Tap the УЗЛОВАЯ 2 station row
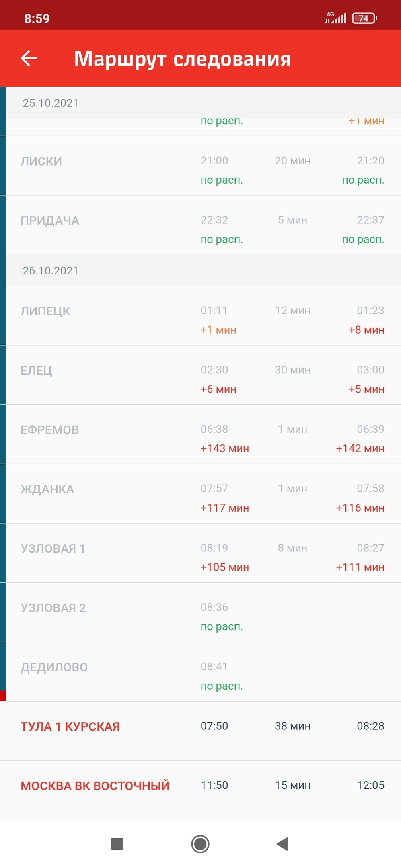401x868 pixels. [x=53, y=608]
